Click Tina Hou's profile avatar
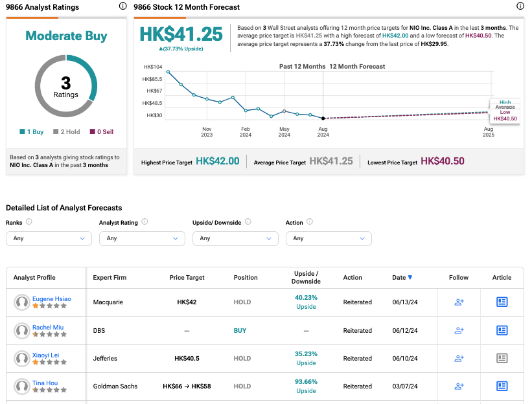This screenshot has height=404, width=532. pos(22,387)
